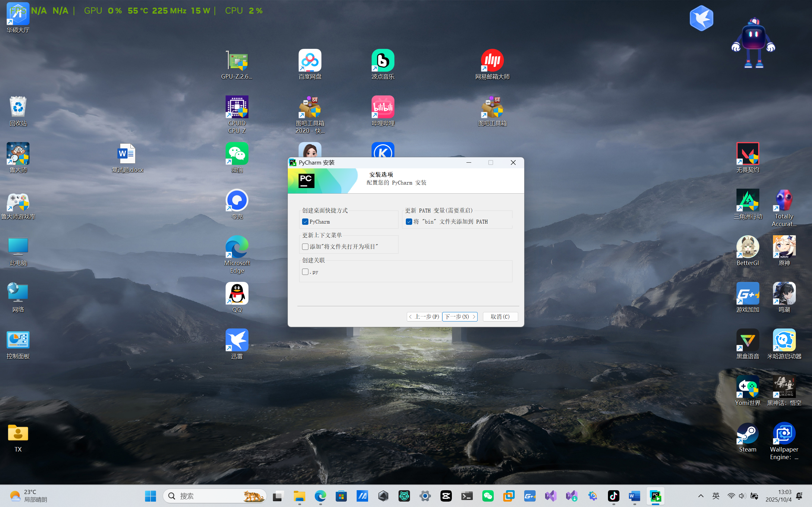Screen dimensions: 812x507
Task: Click the 下一步(N) button to continue installation
Action: click(x=459, y=316)
